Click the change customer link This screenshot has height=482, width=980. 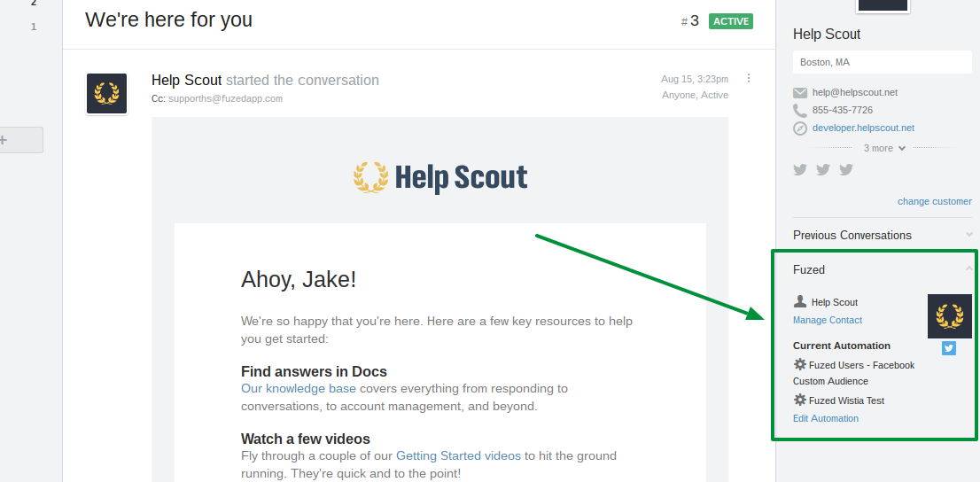tap(935, 201)
